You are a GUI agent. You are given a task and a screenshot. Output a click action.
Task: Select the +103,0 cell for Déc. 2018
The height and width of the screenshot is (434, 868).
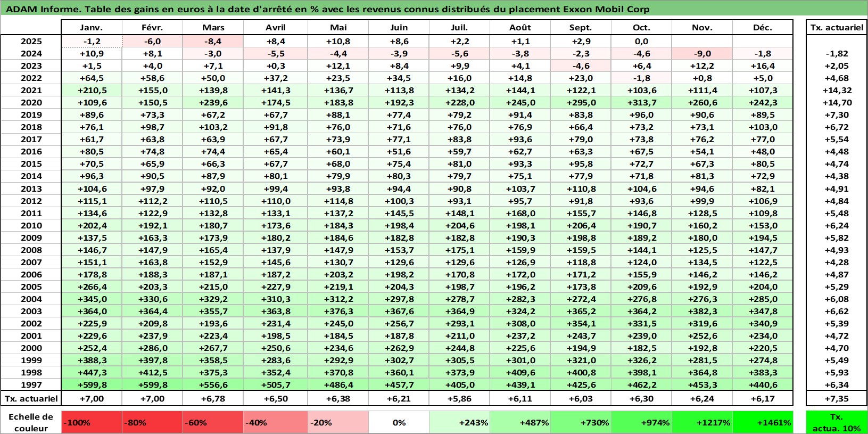(763, 127)
